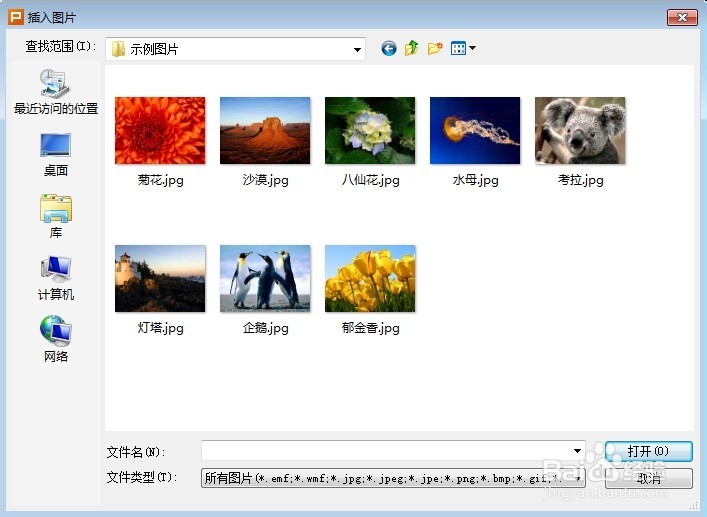The width and height of the screenshot is (707, 517).
Task: Click the 沙漠.jpg file name
Action: 266,180
